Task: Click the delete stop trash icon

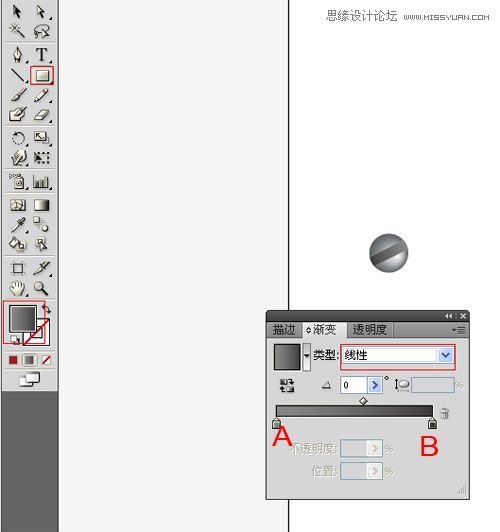Action: pyautogui.click(x=444, y=413)
